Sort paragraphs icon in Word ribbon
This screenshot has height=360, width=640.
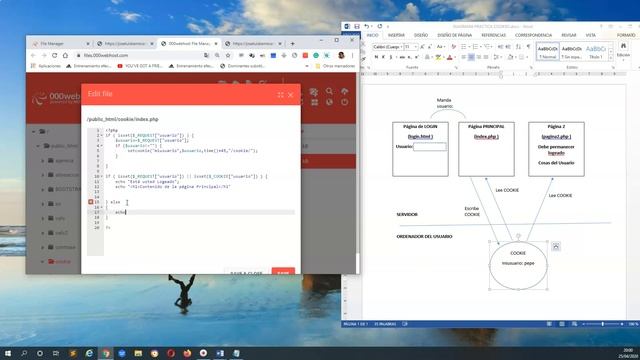pyautogui.click(x=518, y=47)
